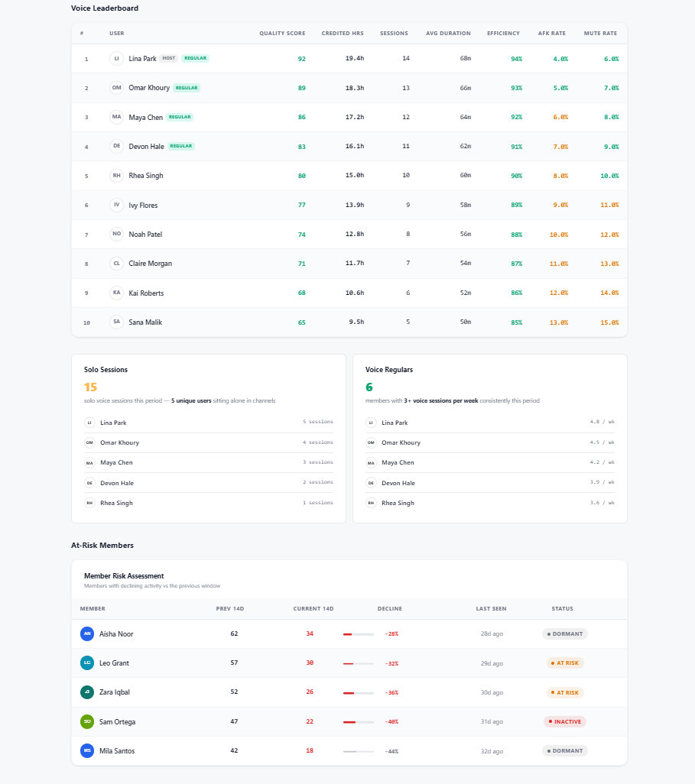Open Aisha Noor's avatar icon
The width and height of the screenshot is (695, 784).
tap(87, 633)
